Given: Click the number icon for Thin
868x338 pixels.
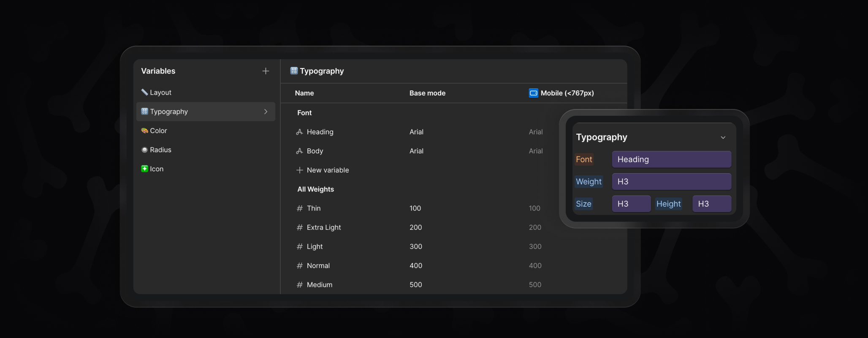Looking at the screenshot, I should click(300, 208).
